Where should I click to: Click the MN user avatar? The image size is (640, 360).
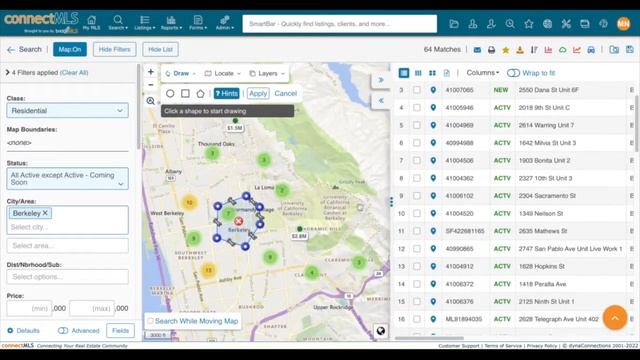(623, 24)
